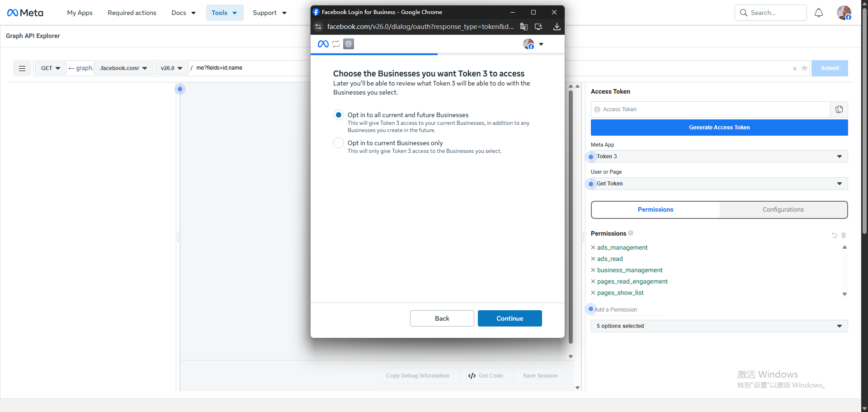Click the Meta logo in header
Image resolution: width=868 pixels, height=412 pixels.
coord(25,13)
